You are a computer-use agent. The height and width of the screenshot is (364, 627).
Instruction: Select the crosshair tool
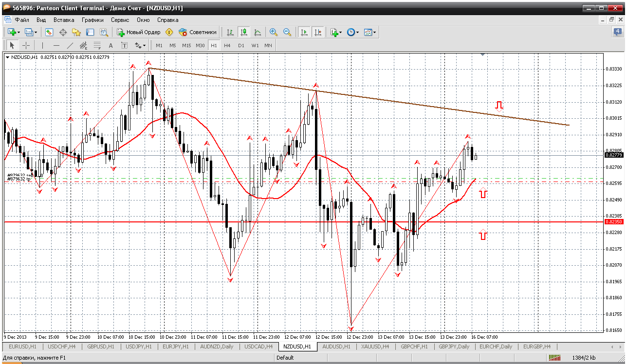click(x=26, y=45)
